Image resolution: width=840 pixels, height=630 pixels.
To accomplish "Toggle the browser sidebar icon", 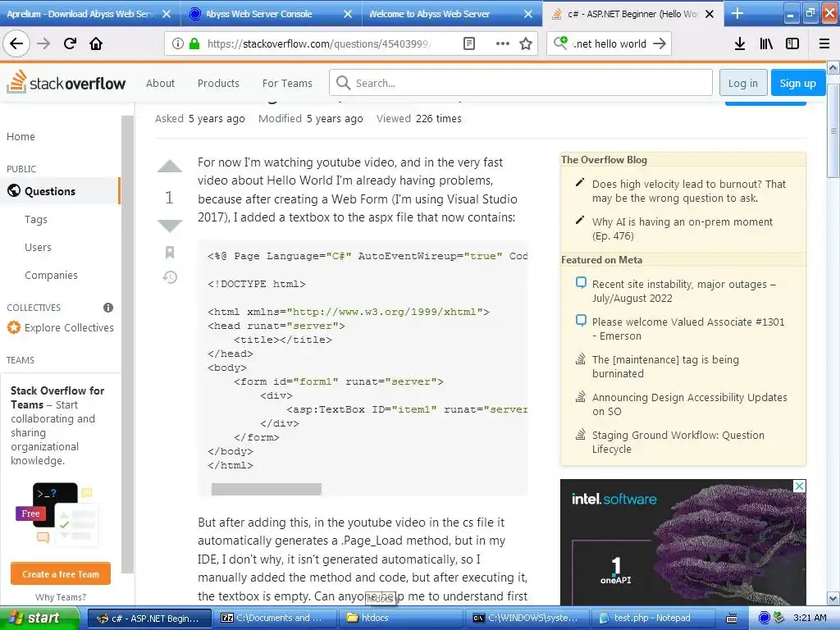I will [x=792, y=43].
